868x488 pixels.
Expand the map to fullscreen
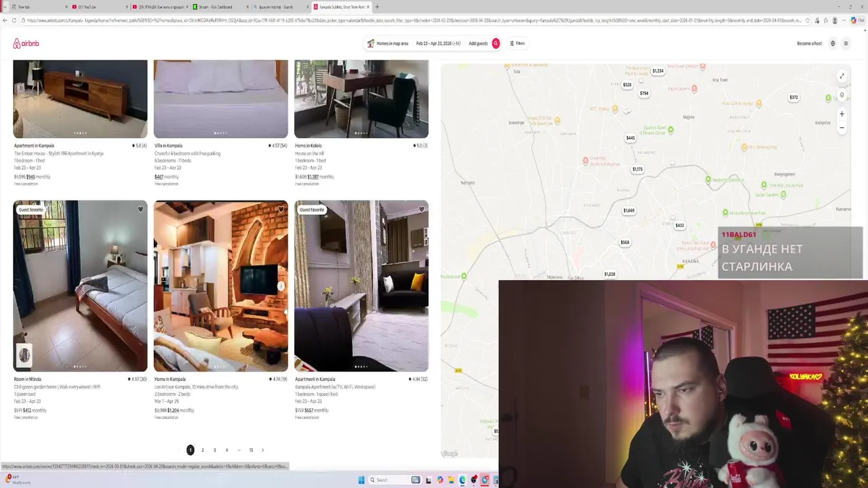pos(842,76)
